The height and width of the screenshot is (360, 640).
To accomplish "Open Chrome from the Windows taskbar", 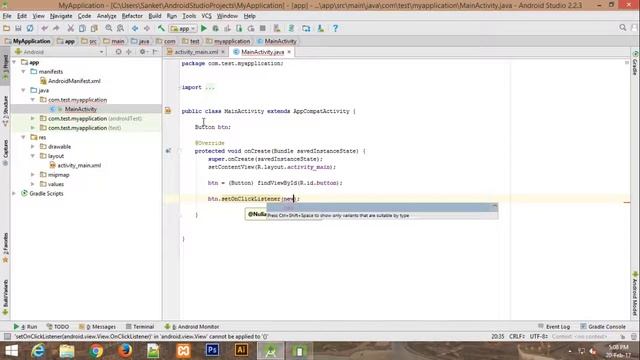I will (x=96, y=351).
